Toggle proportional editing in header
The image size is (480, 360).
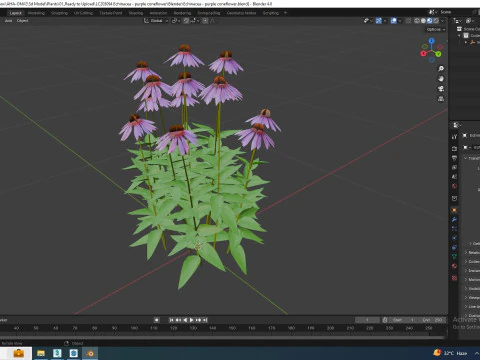tap(205, 21)
